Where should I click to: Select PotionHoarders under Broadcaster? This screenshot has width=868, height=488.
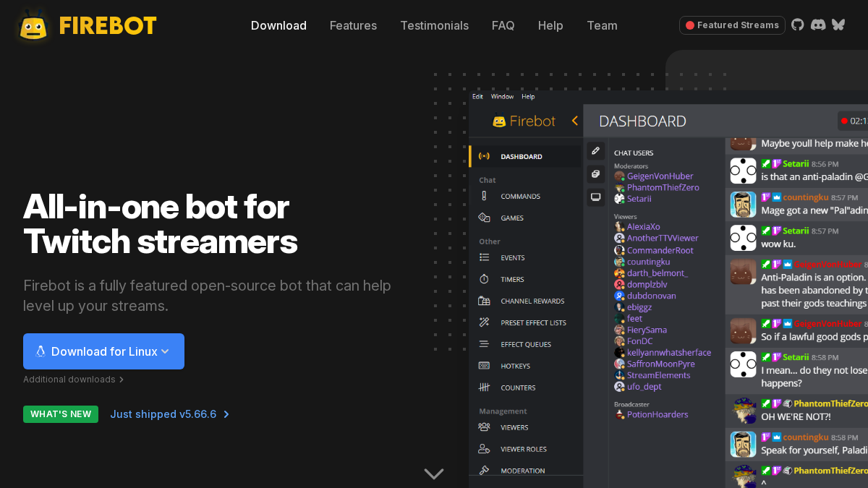point(657,414)
